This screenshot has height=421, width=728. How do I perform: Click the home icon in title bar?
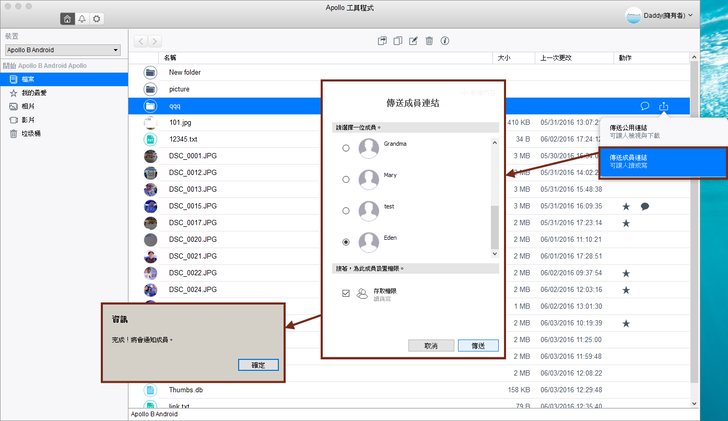[x=66, y=18]
